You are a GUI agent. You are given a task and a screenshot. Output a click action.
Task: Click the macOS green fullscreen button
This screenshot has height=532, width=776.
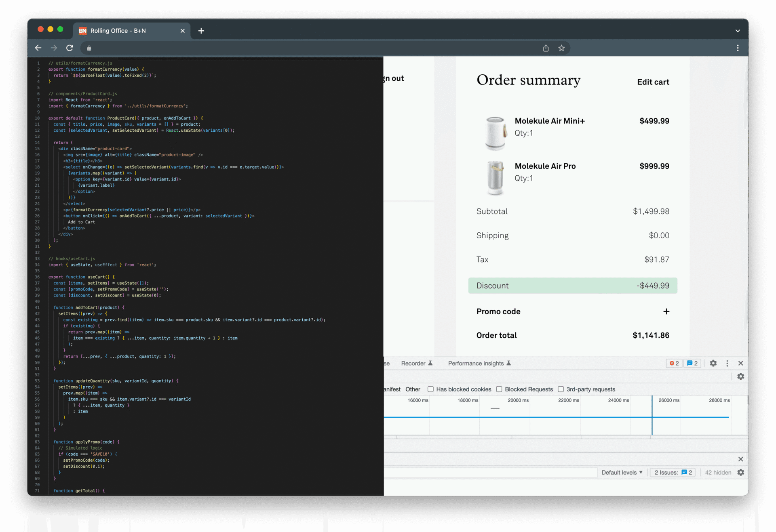pyautogui.click(x=60, y=29)
